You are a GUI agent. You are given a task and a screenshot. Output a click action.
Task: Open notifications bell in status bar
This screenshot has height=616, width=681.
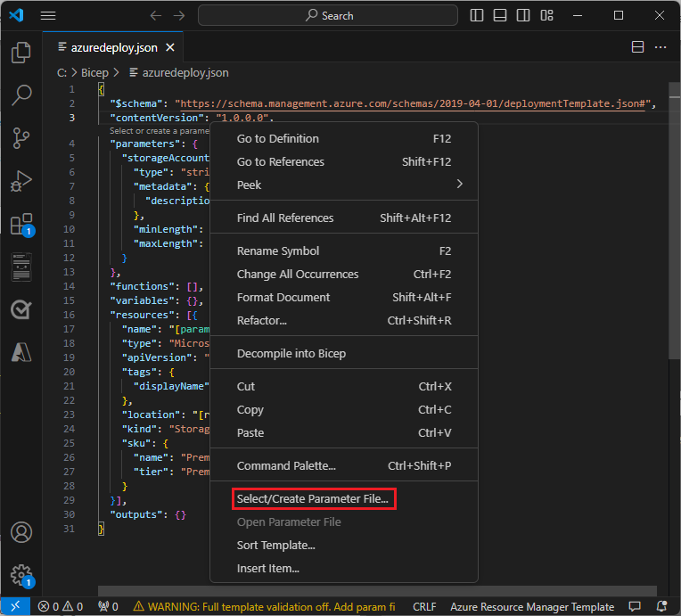pyautogui.click(x=662, y=606)
